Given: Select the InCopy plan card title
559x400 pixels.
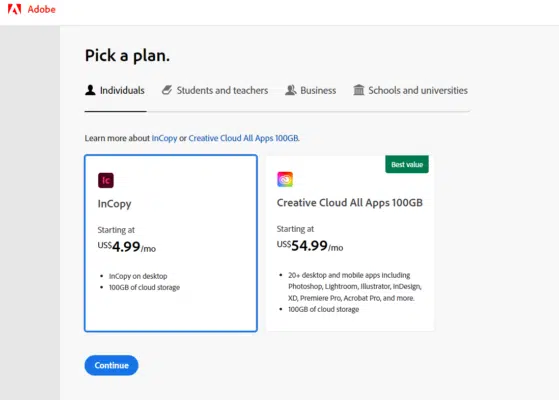Looking at the screenshot, I should 114,204.
